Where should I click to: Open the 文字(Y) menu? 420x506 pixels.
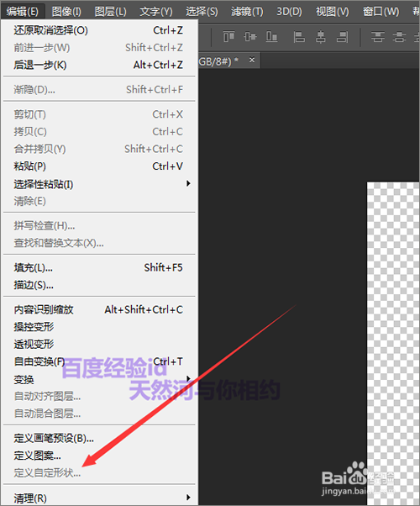(156, 12)
